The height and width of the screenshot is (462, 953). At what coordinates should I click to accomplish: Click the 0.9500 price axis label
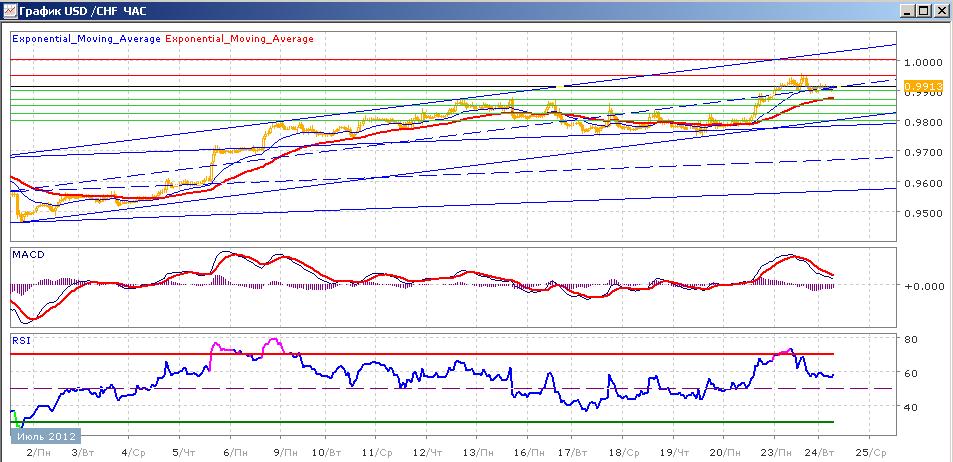click(923, 213)
